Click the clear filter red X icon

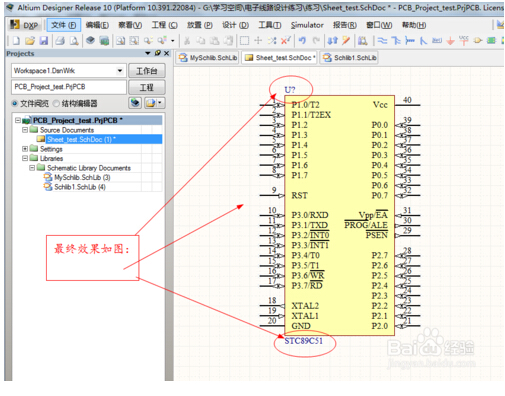(285, 41)
